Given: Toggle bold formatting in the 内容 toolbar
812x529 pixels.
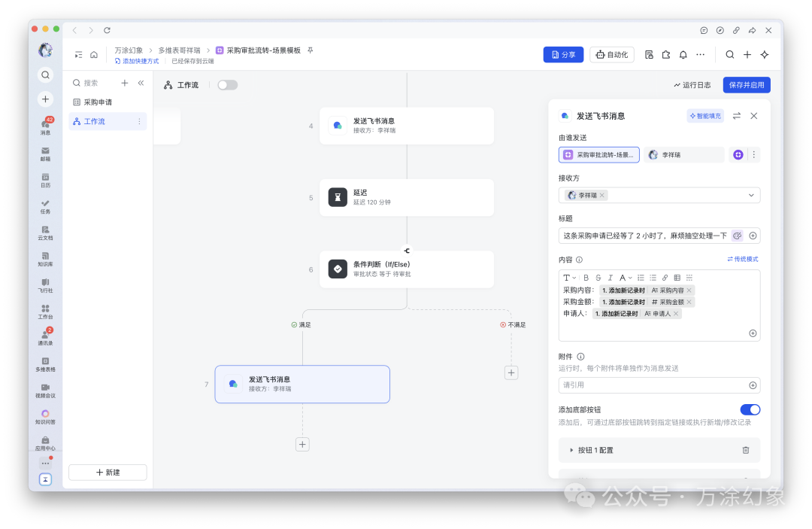Looking at the screenshot, I should pos(586,277).
